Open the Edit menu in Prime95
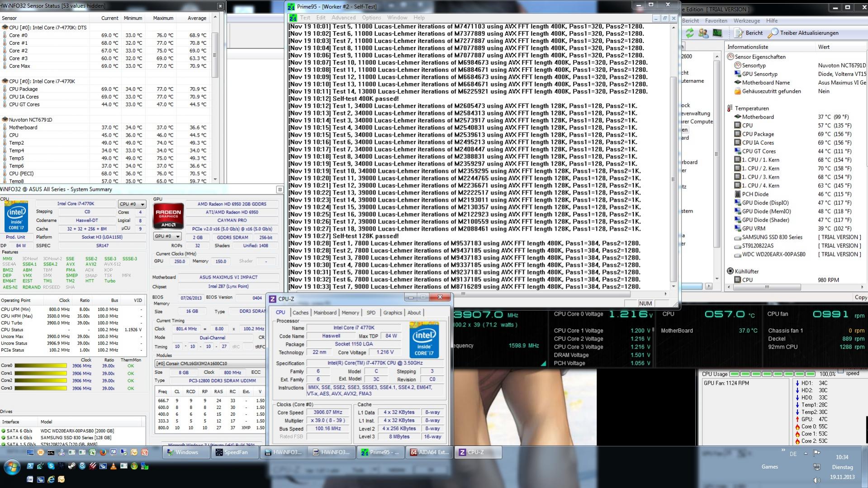868x488 pixels. pos(321,18)
